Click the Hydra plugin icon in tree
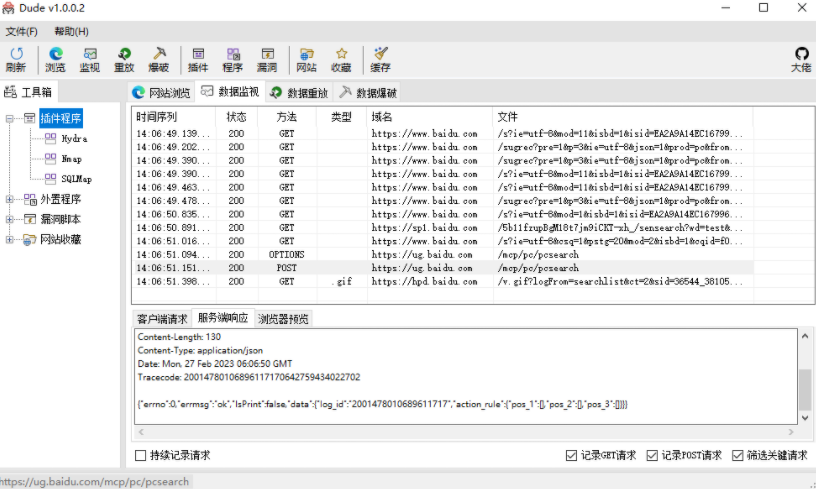The height and width of the screenshot is (489, 816). coord(50,138)
